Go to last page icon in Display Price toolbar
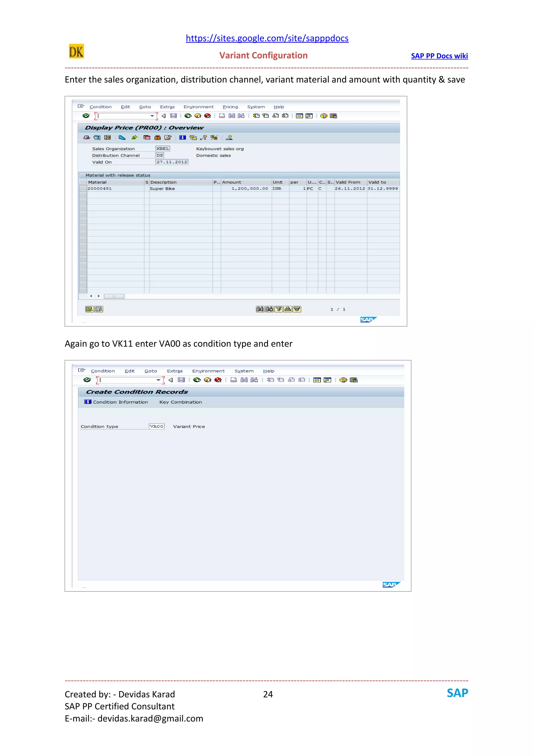 (x=285, y=116)
